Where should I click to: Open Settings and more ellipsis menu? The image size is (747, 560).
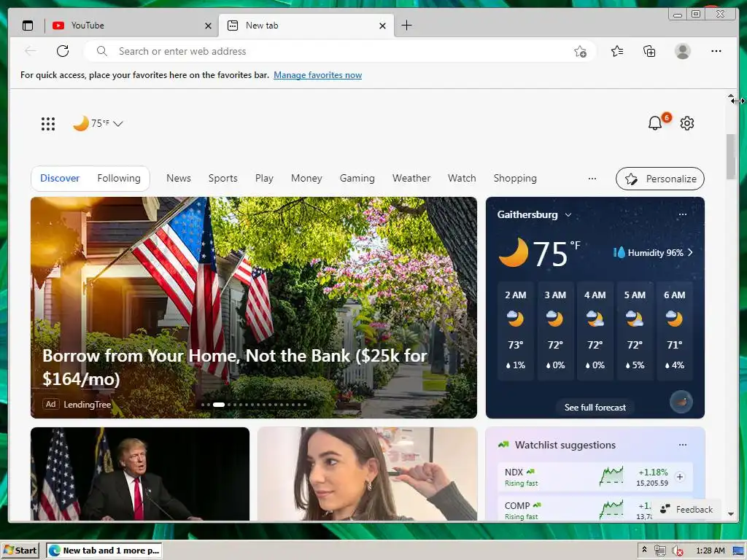click(x=716, y=51)
